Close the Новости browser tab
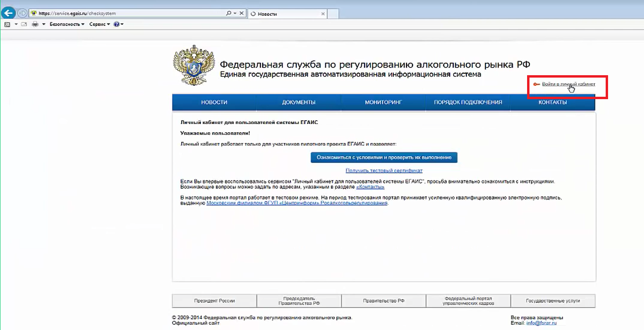This screenshot has width=644, height=330. click(x=322, y=14)
